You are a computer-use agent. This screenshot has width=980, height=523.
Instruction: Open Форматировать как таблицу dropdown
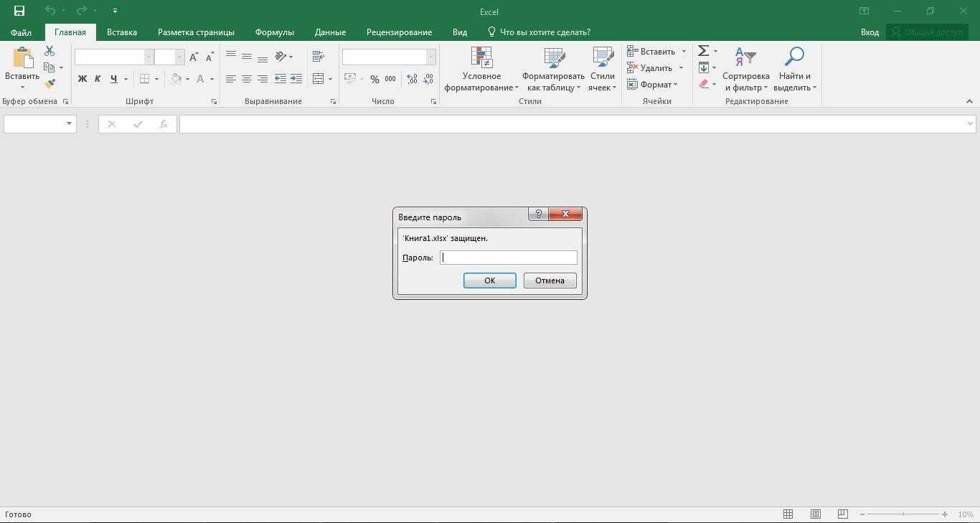point(553,70)
